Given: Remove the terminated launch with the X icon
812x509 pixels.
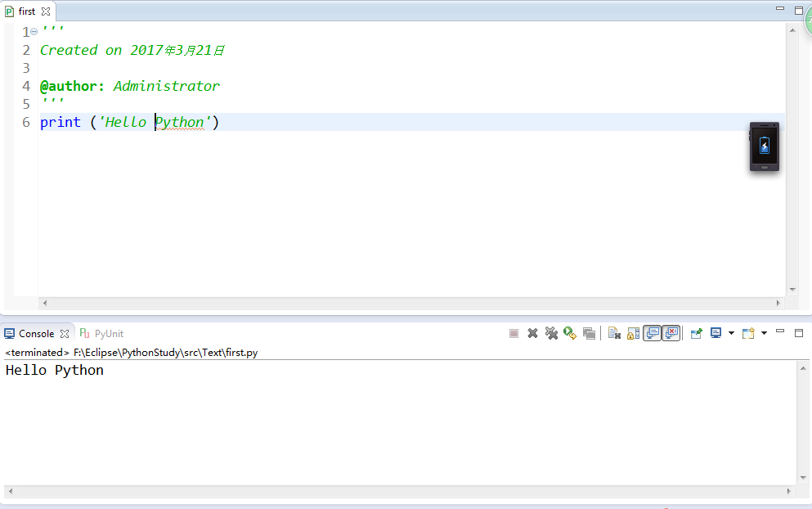Looking at the screenshot, I should click(x=532, y=333).
